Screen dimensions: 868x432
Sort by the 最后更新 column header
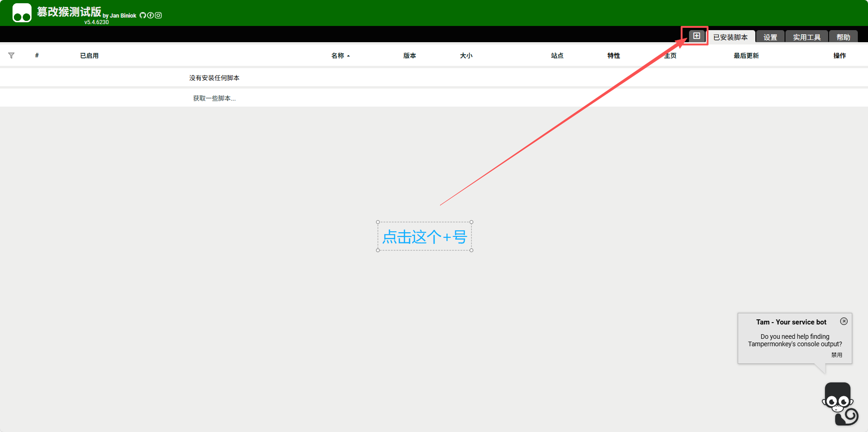pyautogui.click(x=746, y=56)
